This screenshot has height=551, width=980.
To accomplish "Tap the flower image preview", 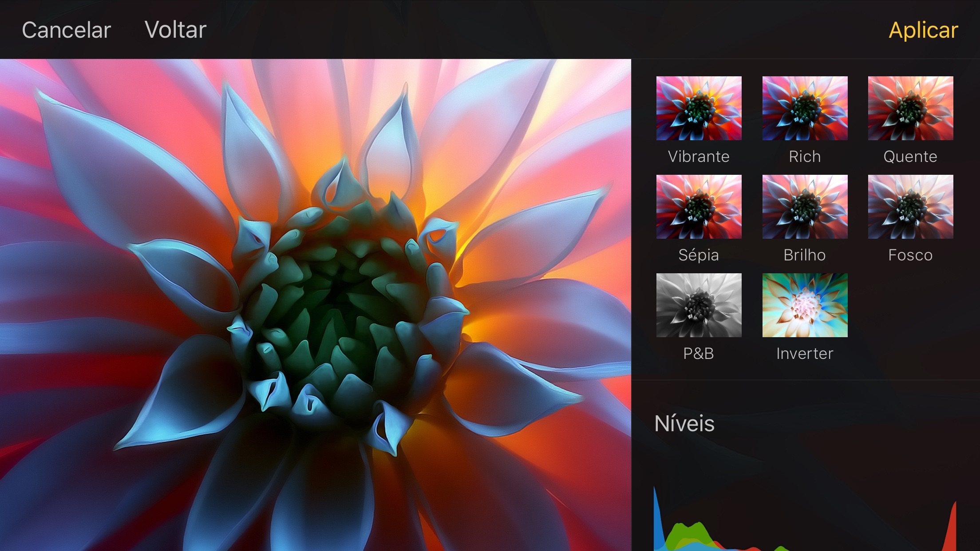I will [x=315, y=305].
